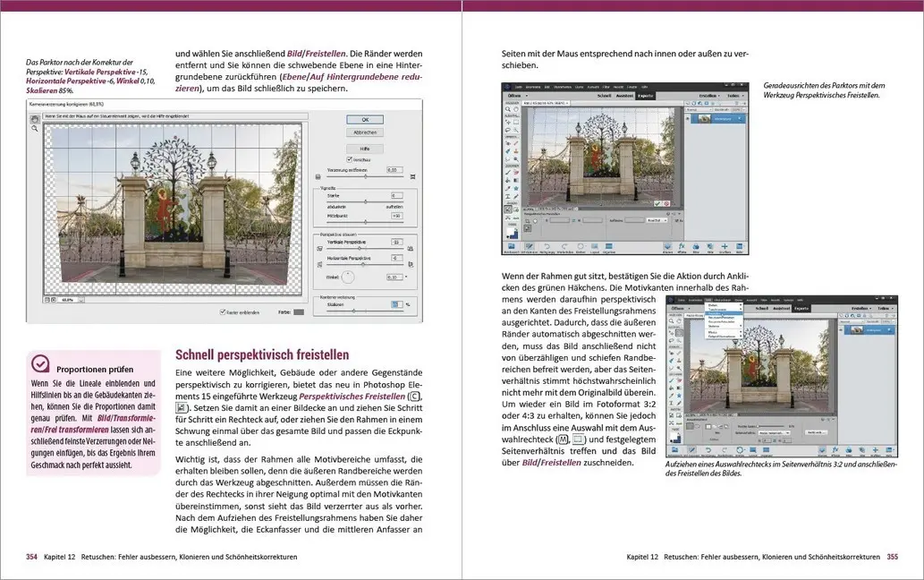Click layer thumbnail in perspective crop screenshot
This screenshot has height=580, width=924.
pyautogui.click(x=702, y=118)
